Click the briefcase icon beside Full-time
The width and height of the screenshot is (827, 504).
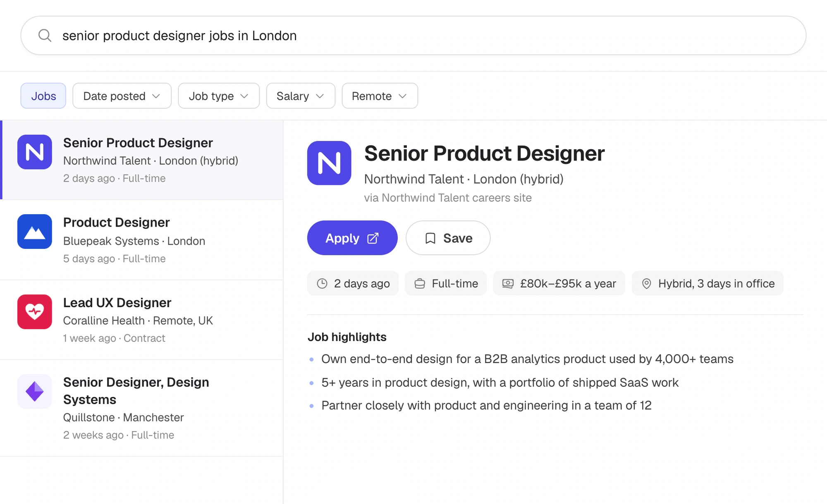pos(420,283)
